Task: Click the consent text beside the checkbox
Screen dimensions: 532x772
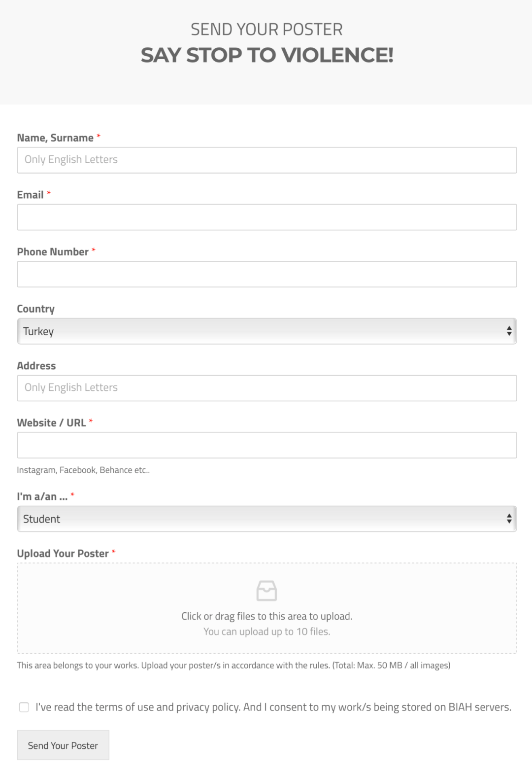Action: pyautogui.click(x=273, y=707)
